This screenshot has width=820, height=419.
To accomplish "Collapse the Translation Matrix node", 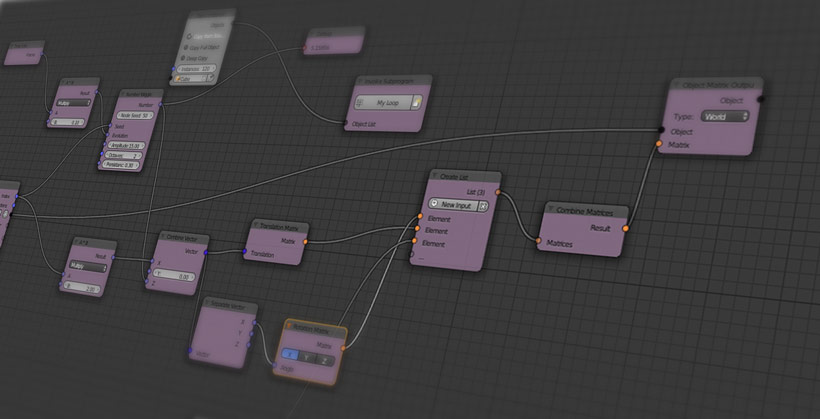I will point(256,224).
